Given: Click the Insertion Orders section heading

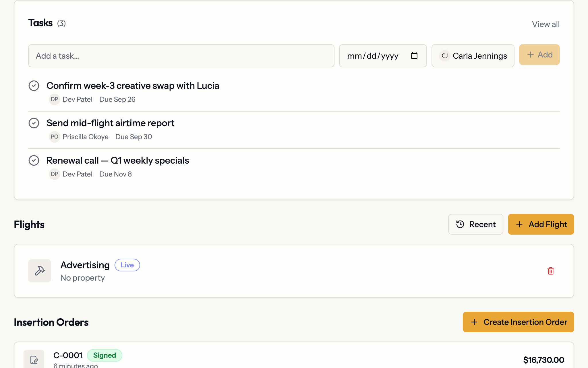Looking at the screenshot, I should pos(51,322).
